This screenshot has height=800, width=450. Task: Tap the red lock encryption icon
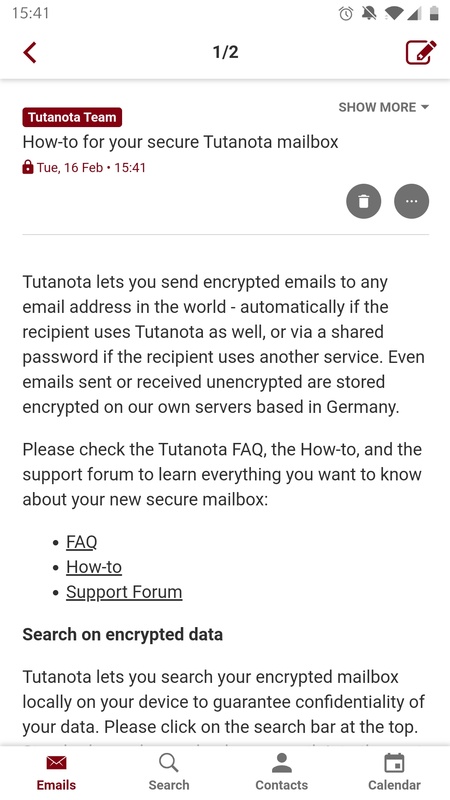click(x=28, y=167)
